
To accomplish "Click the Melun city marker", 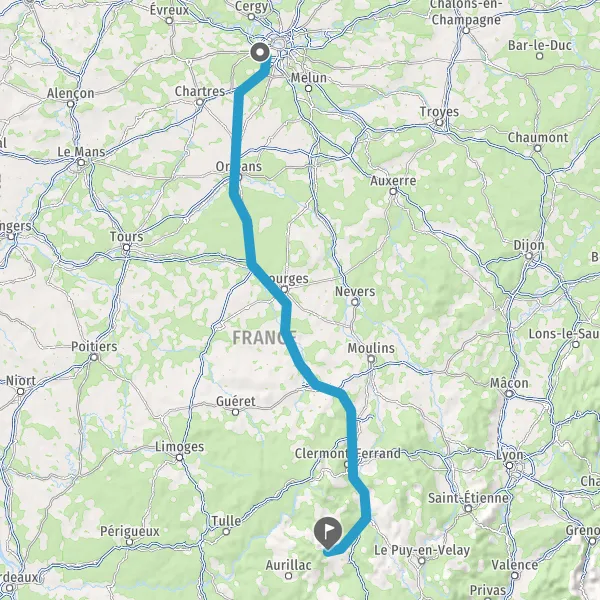I will pyautogui.click(x=308, y=89).
